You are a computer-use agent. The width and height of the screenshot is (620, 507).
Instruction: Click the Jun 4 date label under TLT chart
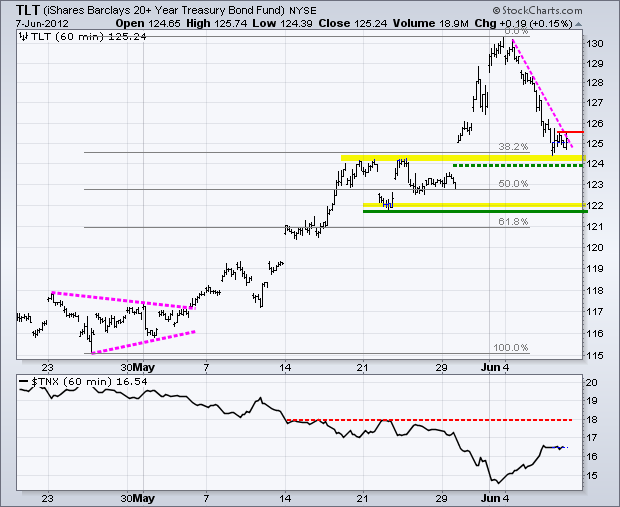click(x=495, y=367)
